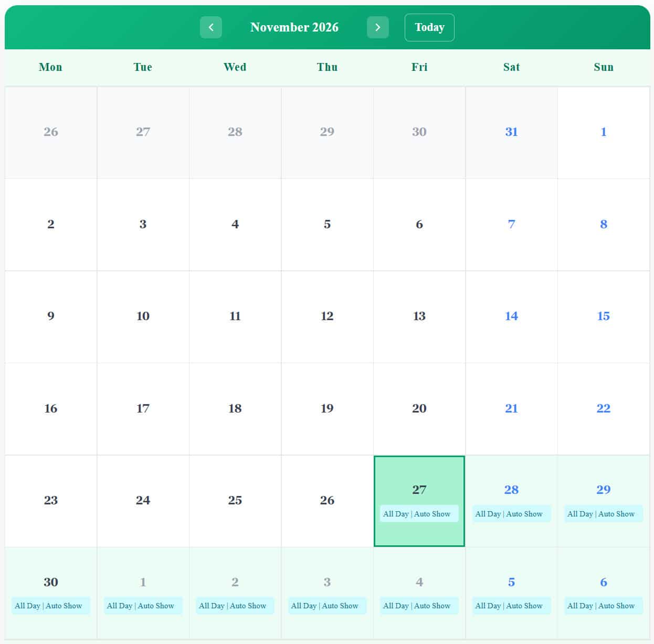Select November 22 on the calendar

pyautogui.click(x=603, y=408)
